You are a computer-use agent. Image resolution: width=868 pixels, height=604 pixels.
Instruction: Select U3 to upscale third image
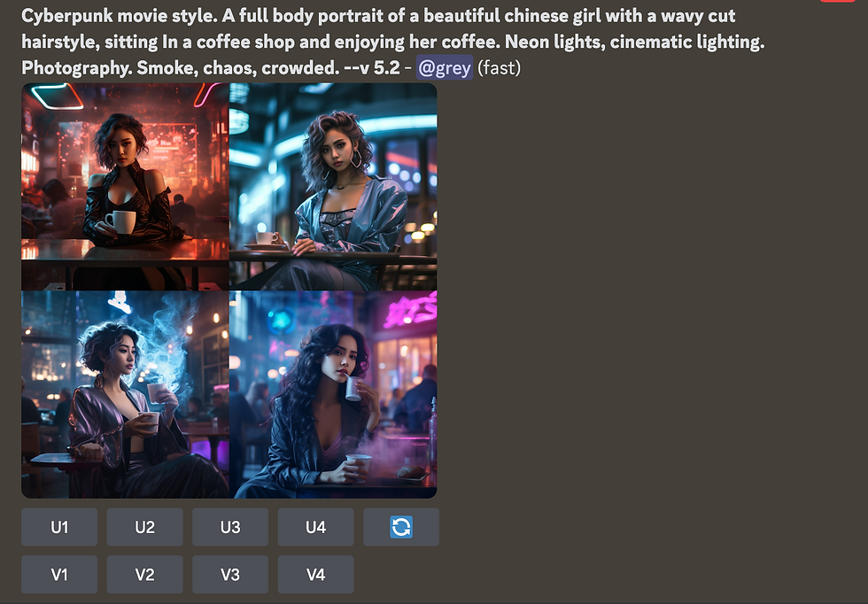click(230, 527)
